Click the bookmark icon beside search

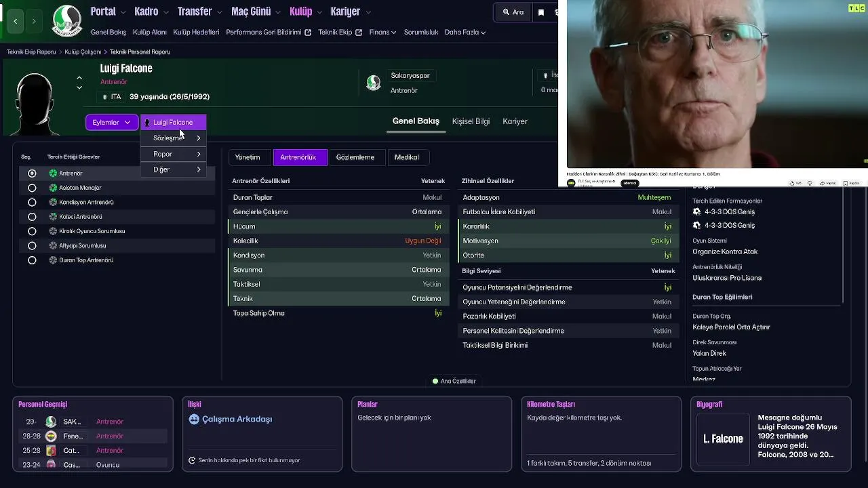[x=540, y=12]
